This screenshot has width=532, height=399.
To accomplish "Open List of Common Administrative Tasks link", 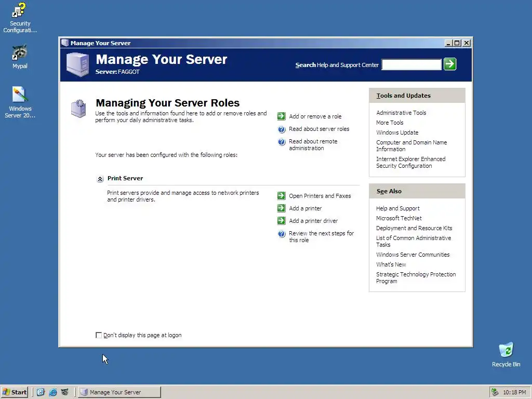I will tap(414, 241).
